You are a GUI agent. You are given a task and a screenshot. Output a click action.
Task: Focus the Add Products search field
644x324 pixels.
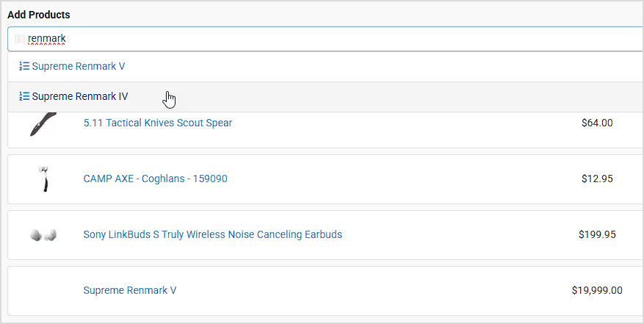coord(325,39)
